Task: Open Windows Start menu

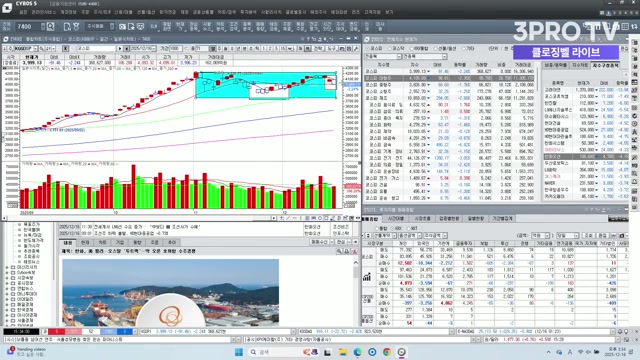Action: click(239, 352)
